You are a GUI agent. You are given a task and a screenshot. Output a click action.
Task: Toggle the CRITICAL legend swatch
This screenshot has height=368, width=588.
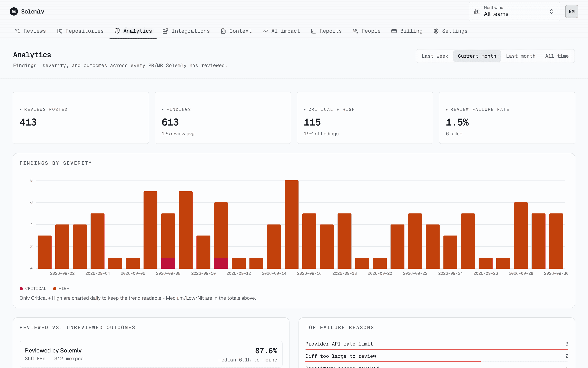pos(21,289)
